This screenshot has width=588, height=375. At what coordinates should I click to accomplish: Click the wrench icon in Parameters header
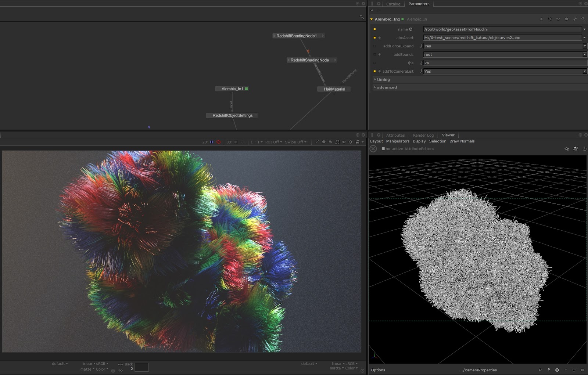click(575, 19)
